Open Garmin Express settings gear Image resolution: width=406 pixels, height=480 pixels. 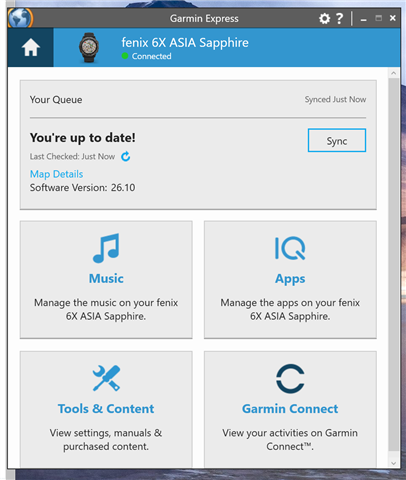(324, 19)
